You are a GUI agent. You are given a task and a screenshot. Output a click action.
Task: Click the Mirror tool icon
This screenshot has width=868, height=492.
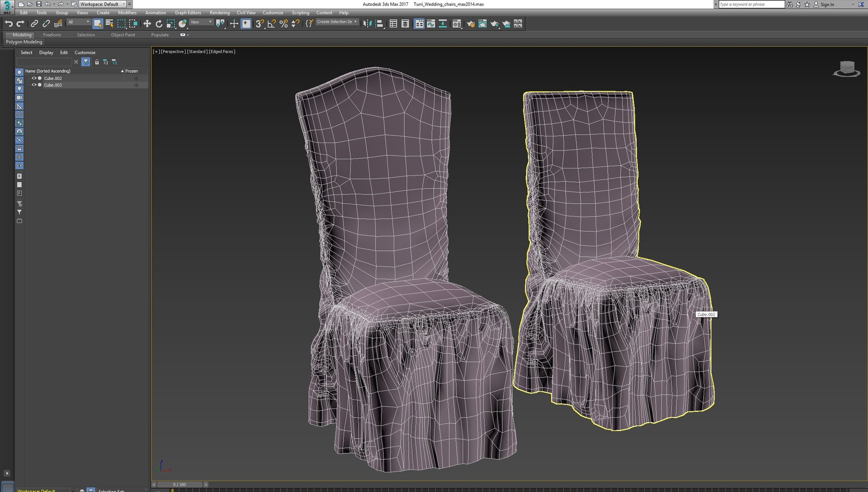(x=367, y=24)
